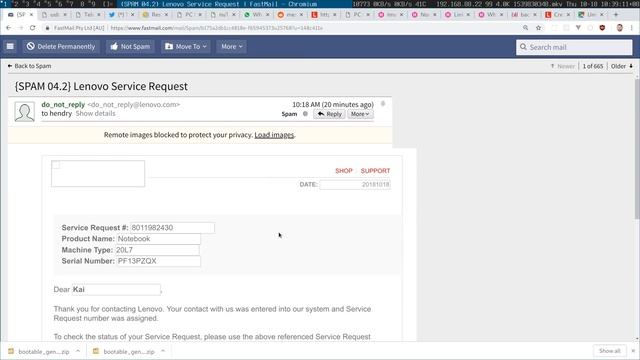Open SHOP link in email
This screenshot has height=360, width=640.
pos(344,171)
